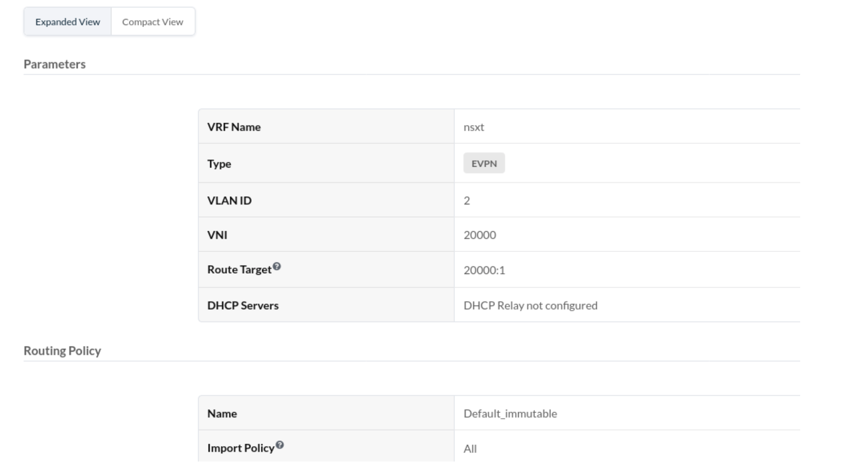Click the Route Target help icon

(277, 267)
